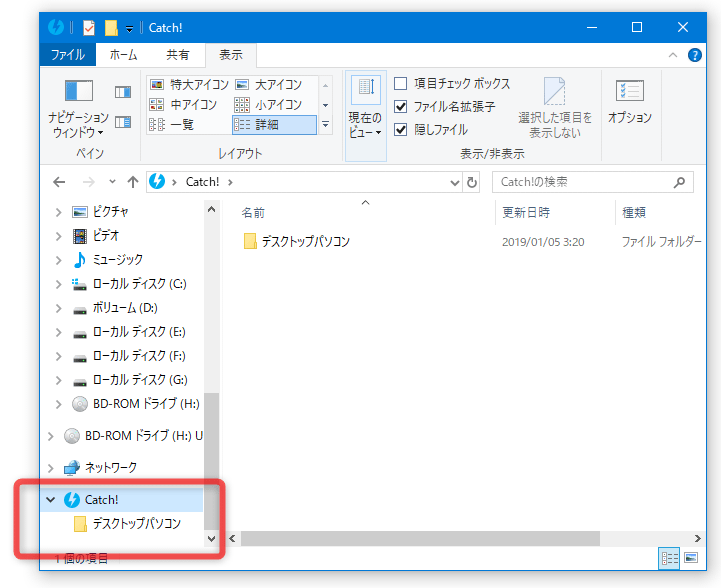Go up one level with up arrow

point(132,182)
